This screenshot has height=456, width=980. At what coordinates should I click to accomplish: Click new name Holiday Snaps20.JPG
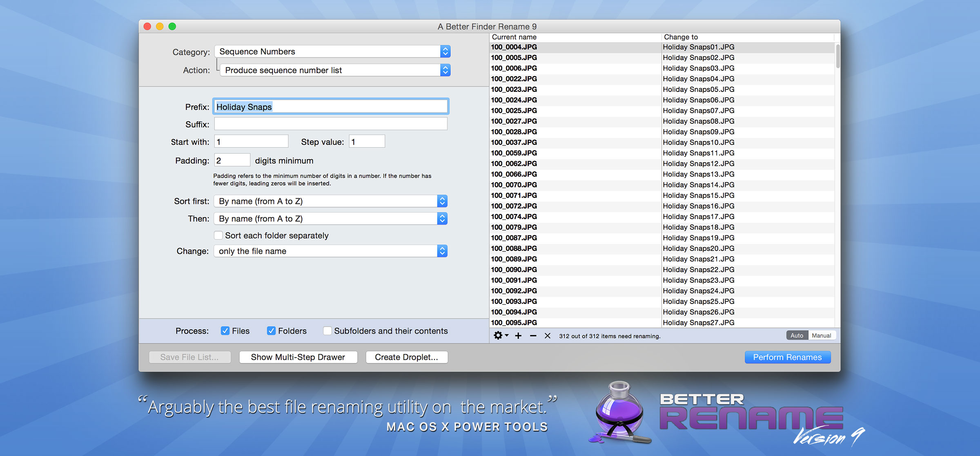point(699,248)
